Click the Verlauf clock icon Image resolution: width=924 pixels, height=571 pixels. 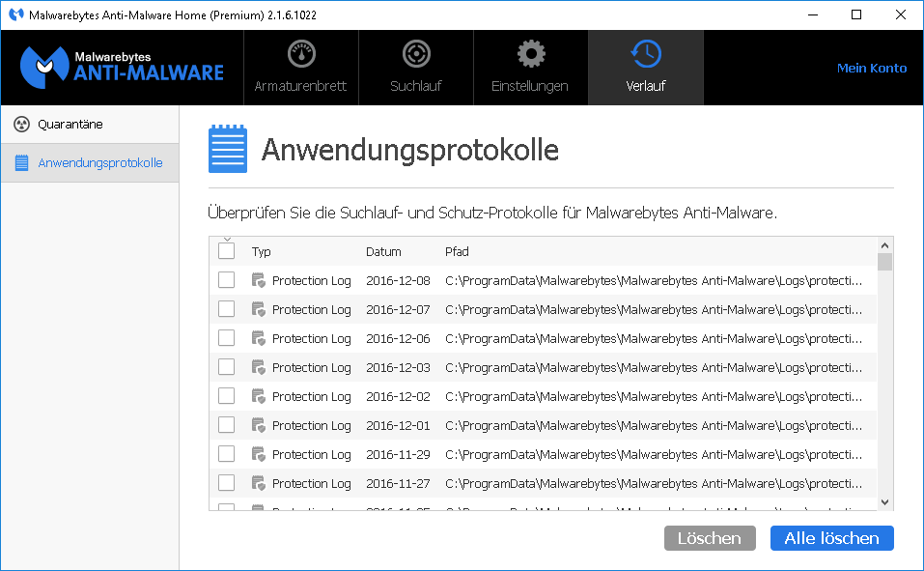646,54
